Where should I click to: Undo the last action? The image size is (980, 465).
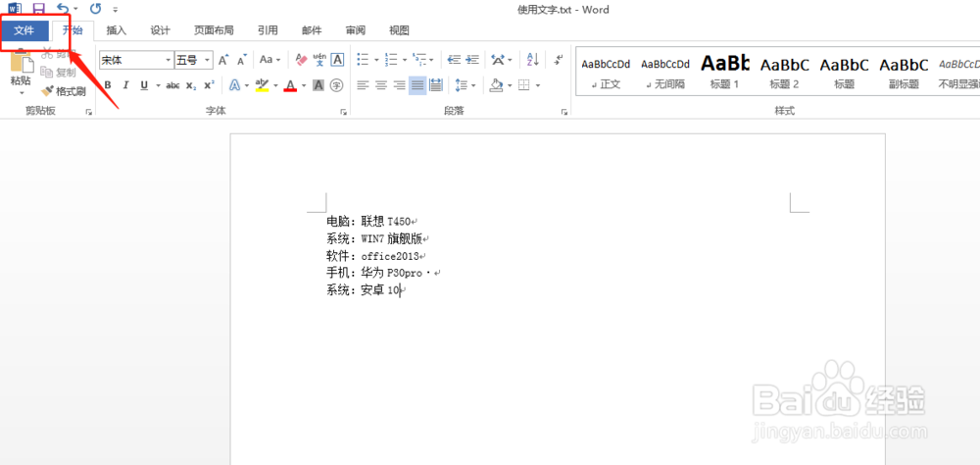pos(62,9)
